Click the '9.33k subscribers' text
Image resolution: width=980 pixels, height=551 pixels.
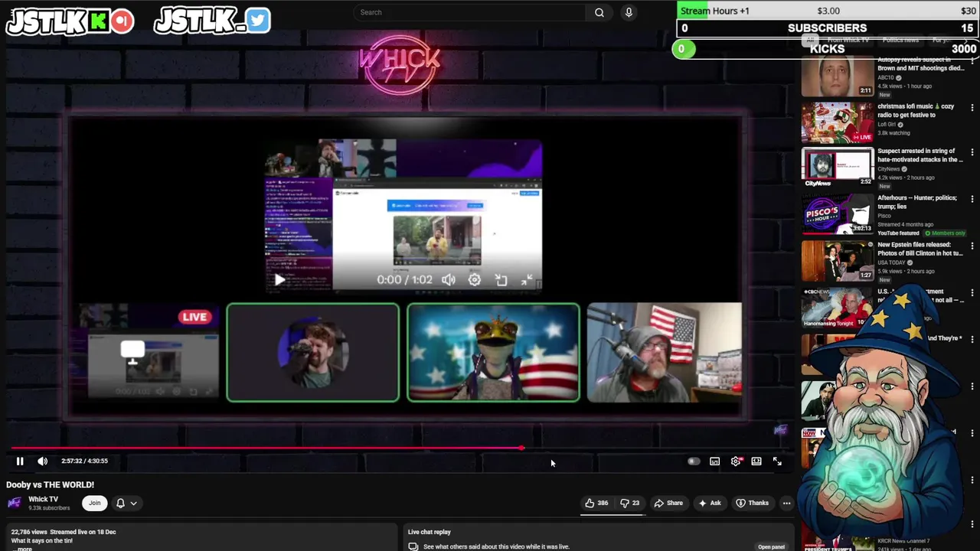click(49, 508)
